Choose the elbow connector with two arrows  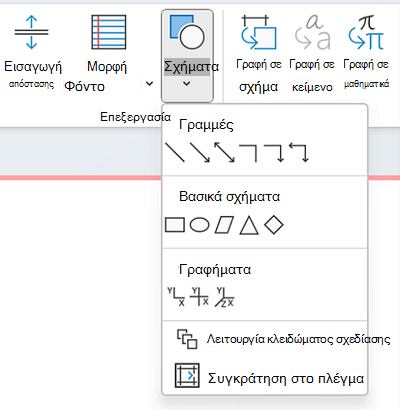point(299,152)
